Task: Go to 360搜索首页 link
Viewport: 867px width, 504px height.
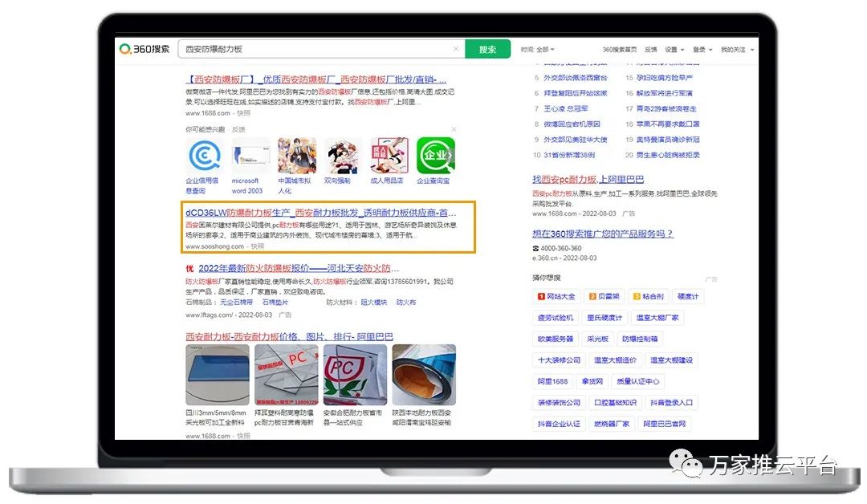Action: [x=619, y=50]
